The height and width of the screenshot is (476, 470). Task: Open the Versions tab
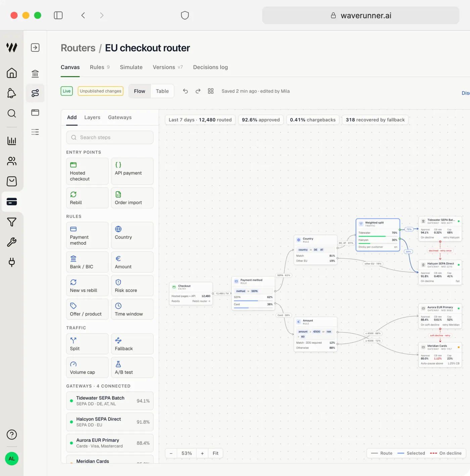tap(168, 67)
